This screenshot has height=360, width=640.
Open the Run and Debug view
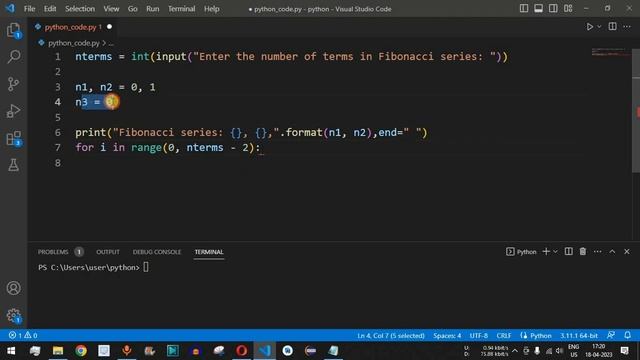tap(13, 111)
